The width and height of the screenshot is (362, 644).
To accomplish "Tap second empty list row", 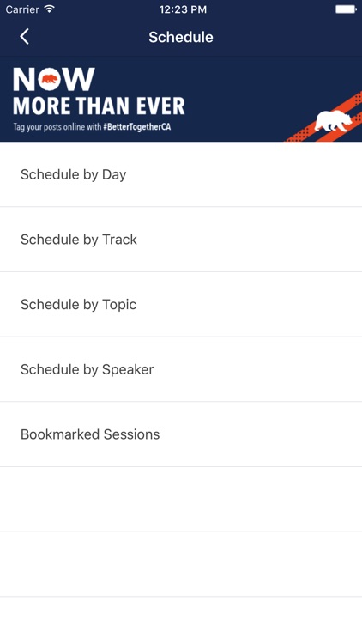I will click(x=181, y=564).
